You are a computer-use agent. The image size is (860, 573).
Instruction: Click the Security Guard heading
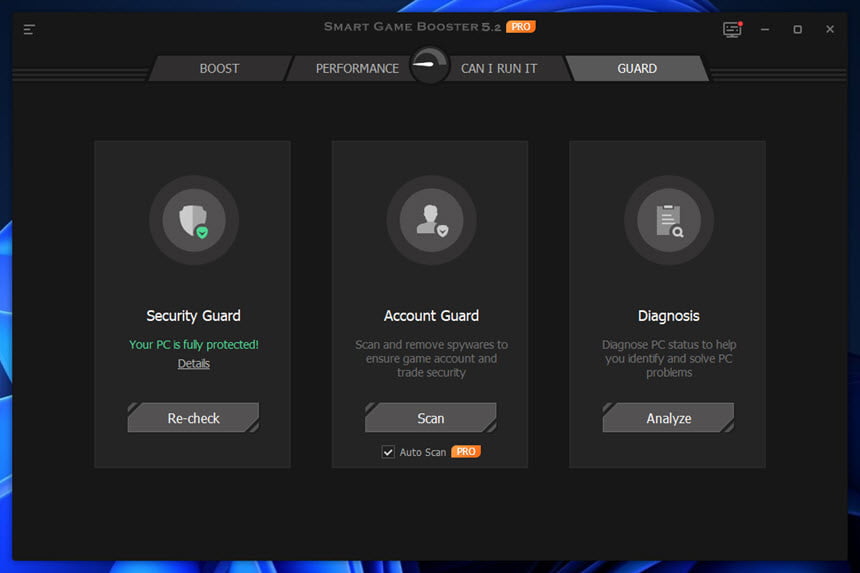pos(193,316)
